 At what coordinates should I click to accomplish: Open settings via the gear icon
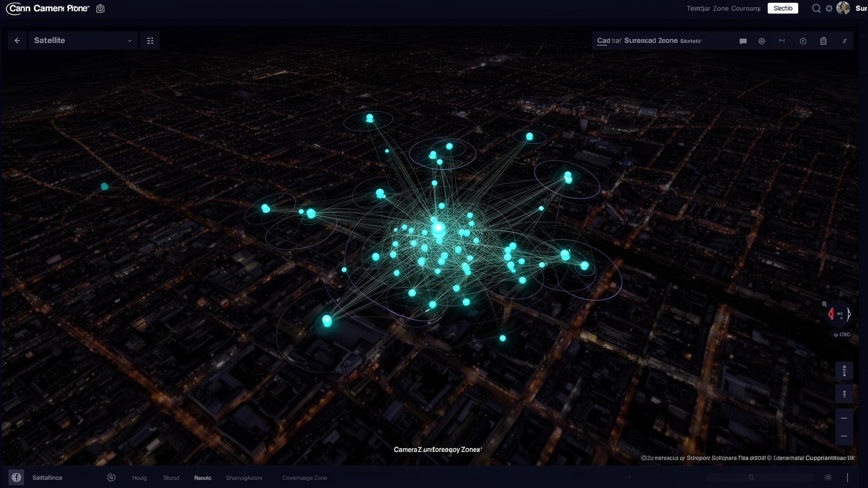pyautogui.click(x=829, y=8)
